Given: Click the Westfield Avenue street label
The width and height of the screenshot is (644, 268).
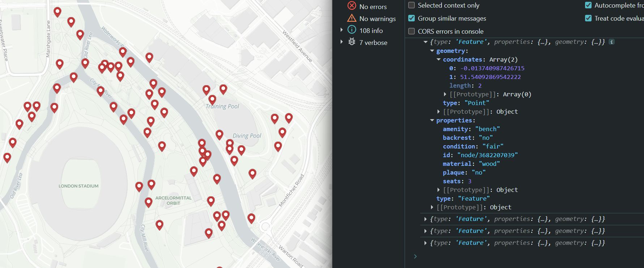Looking at the screenshot, I should [x=297, y=47].
